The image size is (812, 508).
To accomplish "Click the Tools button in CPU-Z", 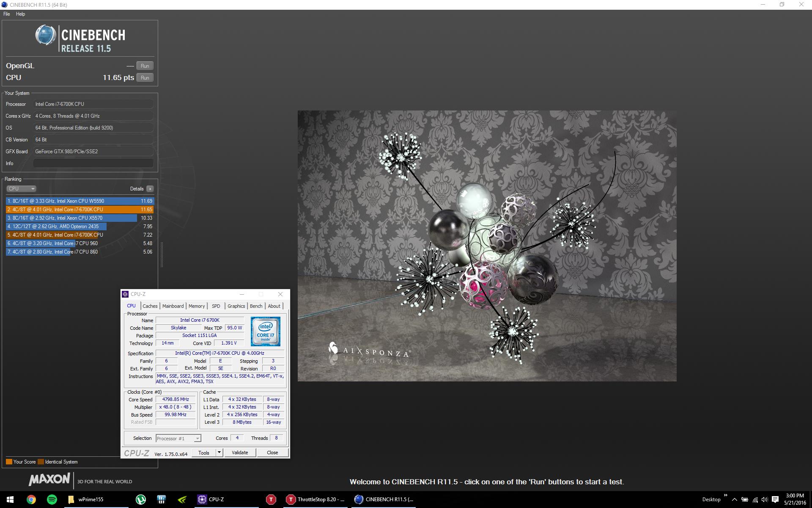I will coord(204,453).
